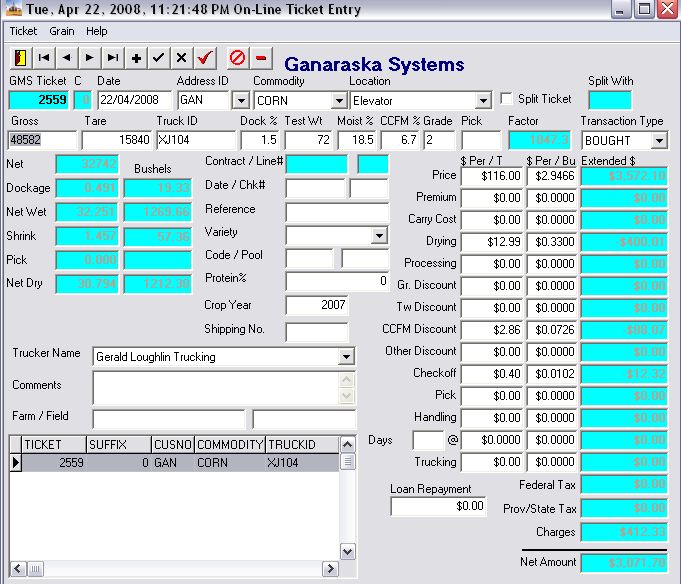
Task: Click the red checkmark toolbar icon
Action: (x=206, y=58)
